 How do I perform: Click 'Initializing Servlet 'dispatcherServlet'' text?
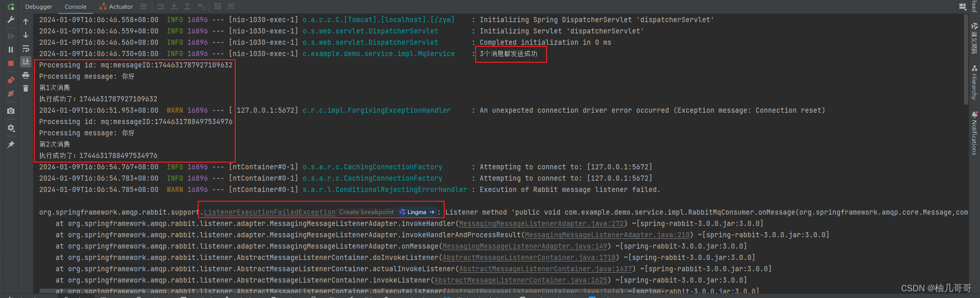point(562,31)
